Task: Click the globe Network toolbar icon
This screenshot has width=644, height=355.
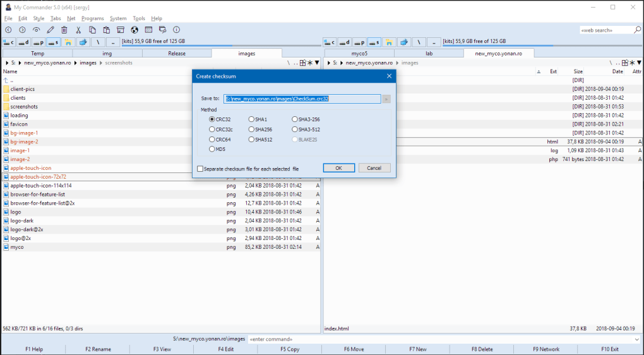Action: pyautogui.click(x=134, y=30)
